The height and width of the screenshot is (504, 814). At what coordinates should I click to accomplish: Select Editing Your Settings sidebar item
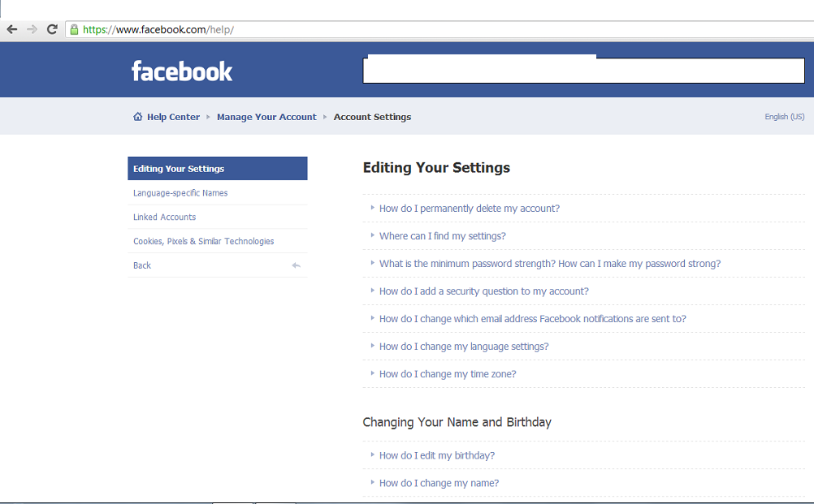click(218, 169)
